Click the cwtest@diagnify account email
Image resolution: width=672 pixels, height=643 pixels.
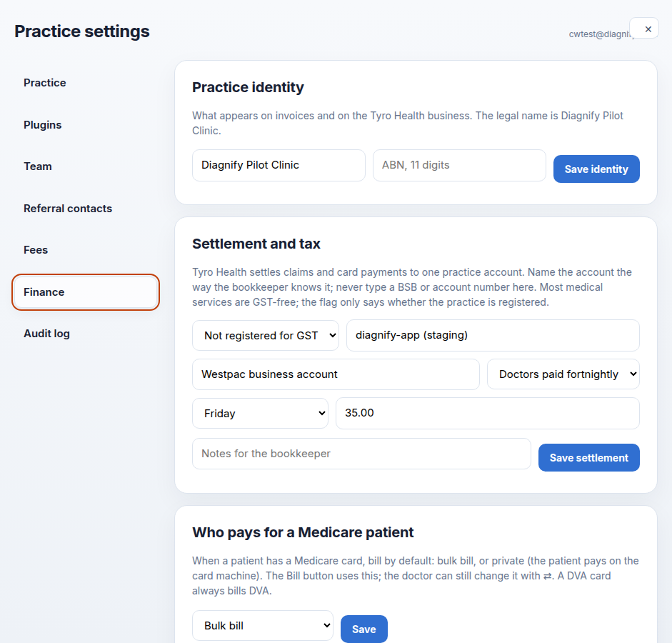pos(600,34)
